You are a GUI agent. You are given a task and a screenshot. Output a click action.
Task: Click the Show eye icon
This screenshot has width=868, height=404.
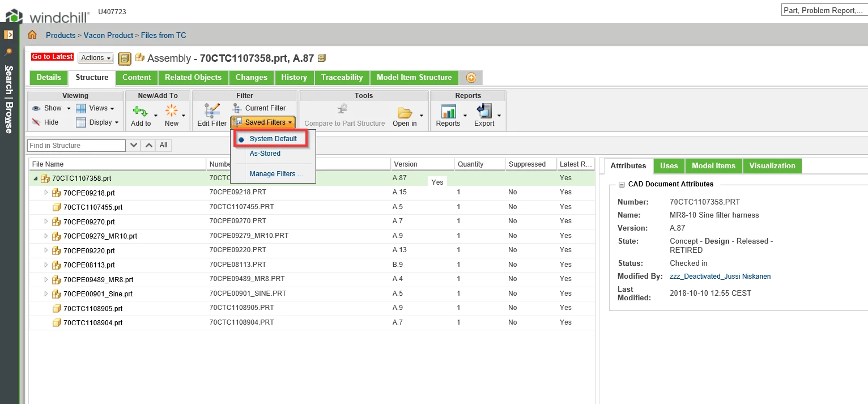coord(36,108)
